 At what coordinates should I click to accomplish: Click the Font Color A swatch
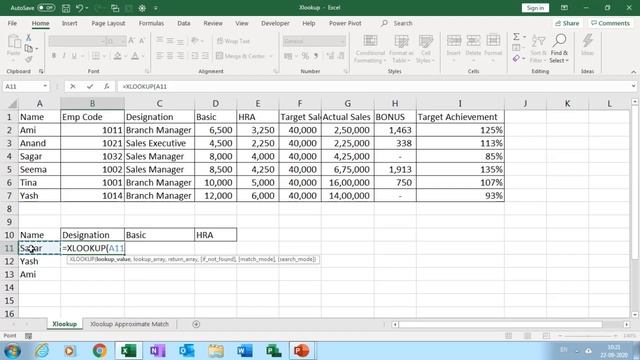point(135,56)
